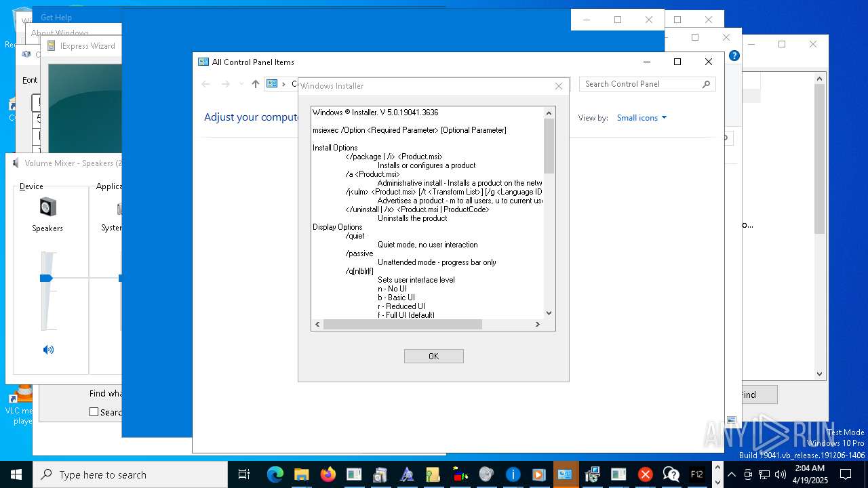
Task: Launch Firefox from taskbar
Action: [328, 474]
